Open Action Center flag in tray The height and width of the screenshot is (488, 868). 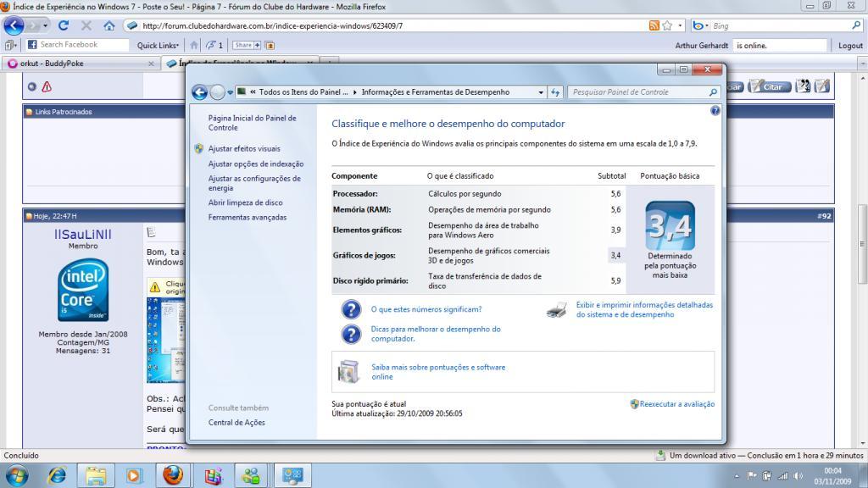point(752,476)
